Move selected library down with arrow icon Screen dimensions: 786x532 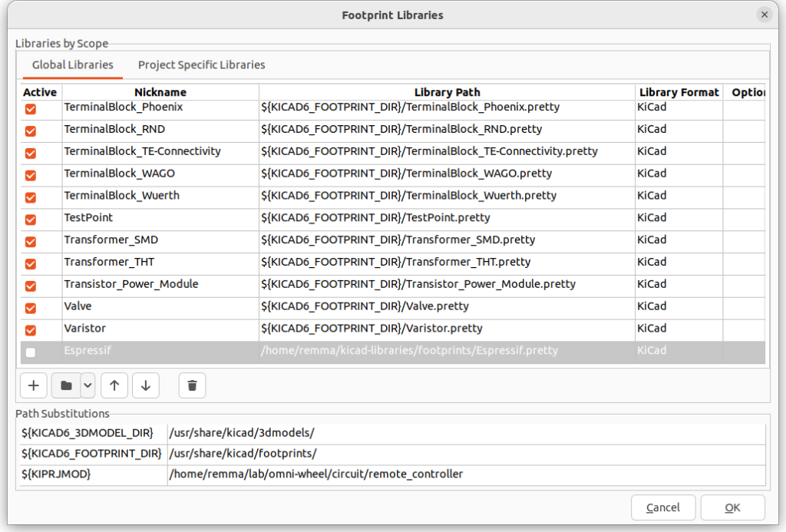pyautogui.click(x=146, y=385)
